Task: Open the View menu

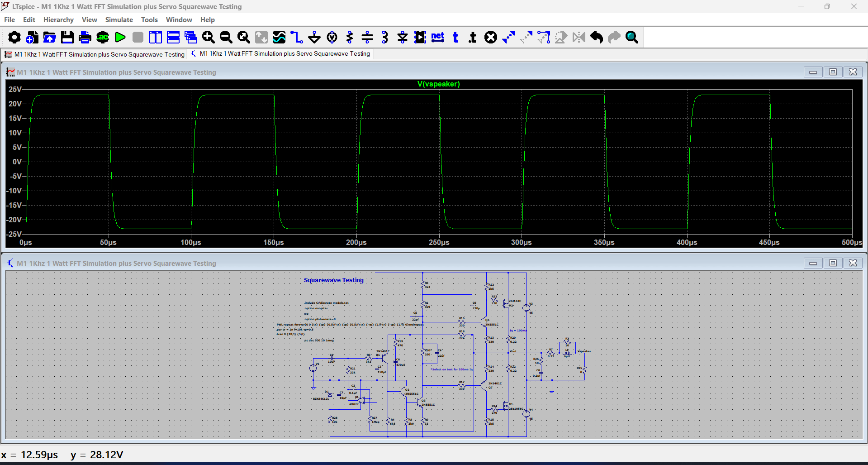Action: [90, 20]
